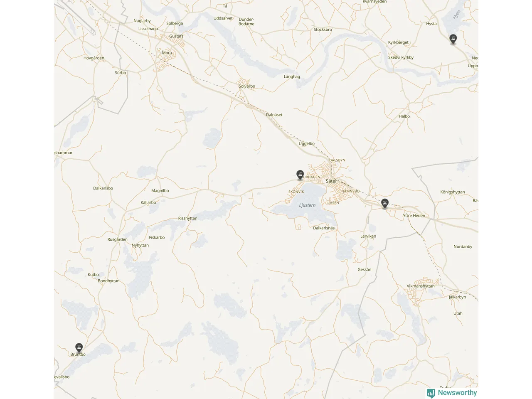Click the Solvarbo village label
The image size is (532, 399).
247,86
